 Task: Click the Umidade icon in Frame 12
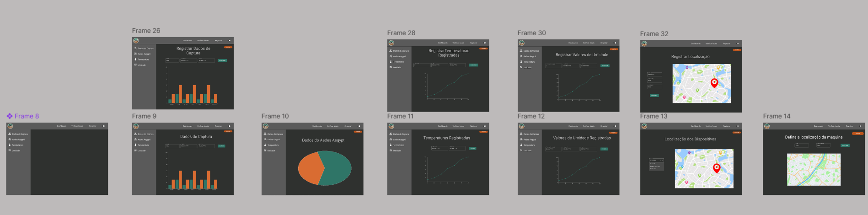tap(521, 150)
